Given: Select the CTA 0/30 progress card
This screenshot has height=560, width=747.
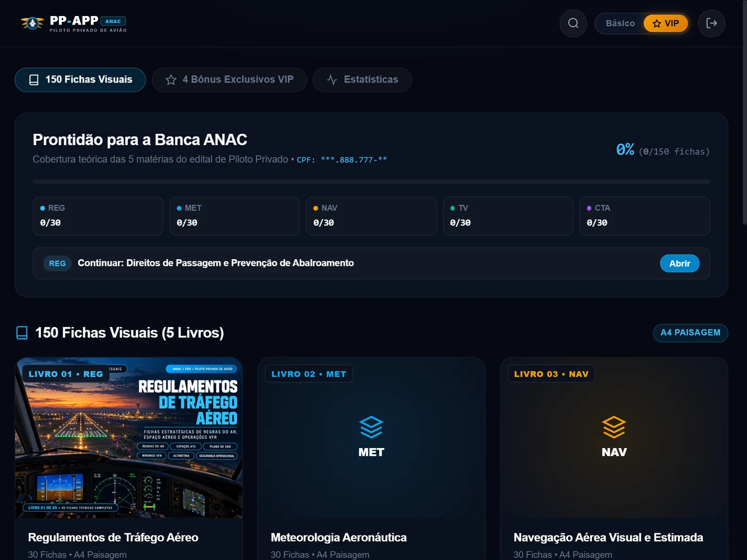Looking at the screenshot, I should coord(645,216).
